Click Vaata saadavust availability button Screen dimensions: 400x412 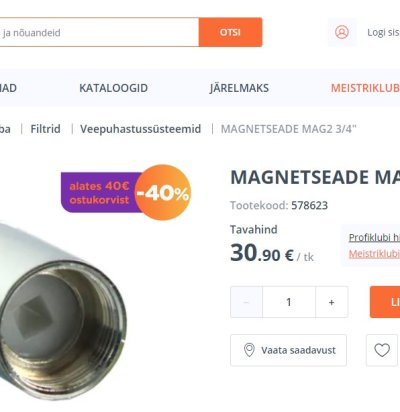click(288, 350)
